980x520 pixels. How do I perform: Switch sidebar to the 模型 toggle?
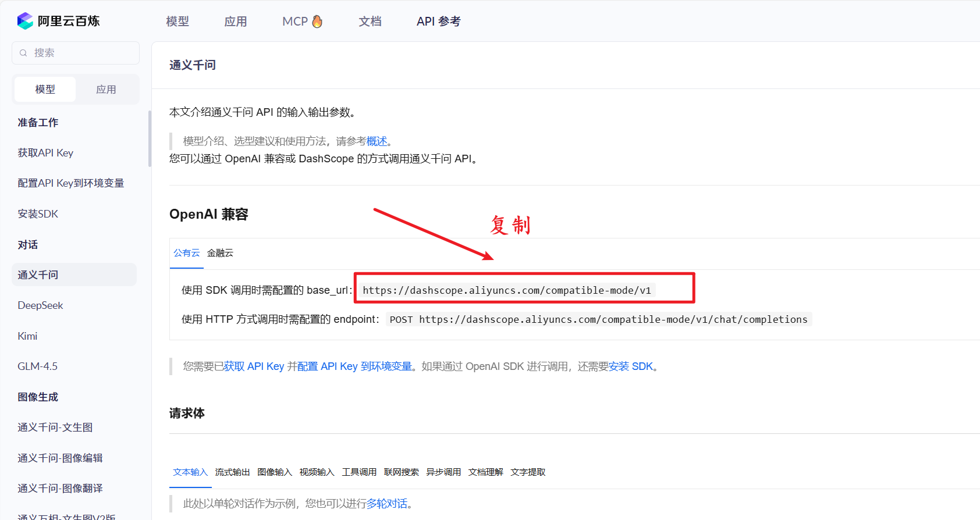point(45,90)
